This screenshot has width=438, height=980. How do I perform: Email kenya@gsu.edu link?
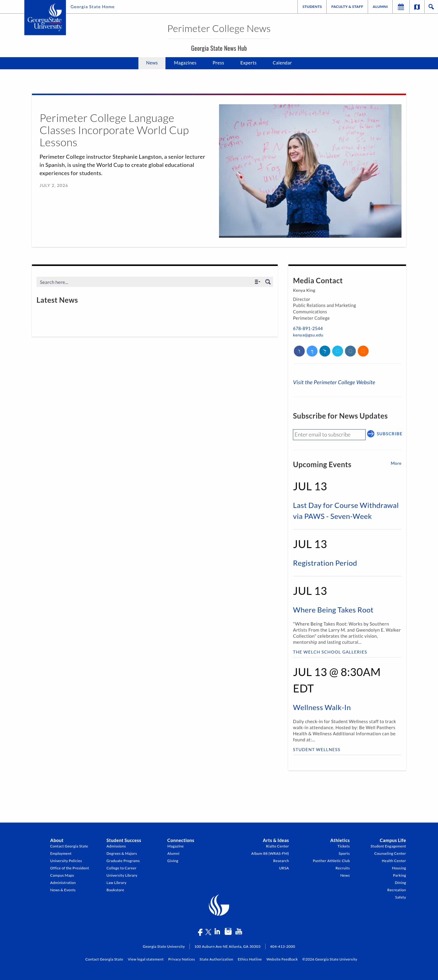tap(308, 335)
